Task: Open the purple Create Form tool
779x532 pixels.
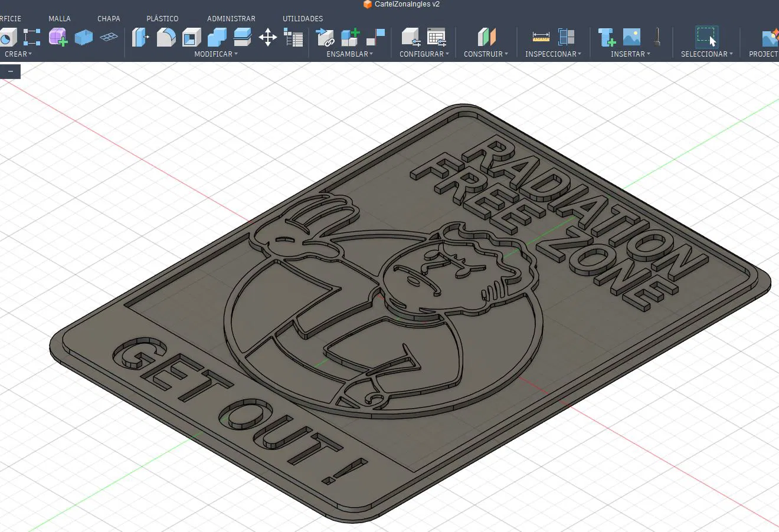Action: 58,38
